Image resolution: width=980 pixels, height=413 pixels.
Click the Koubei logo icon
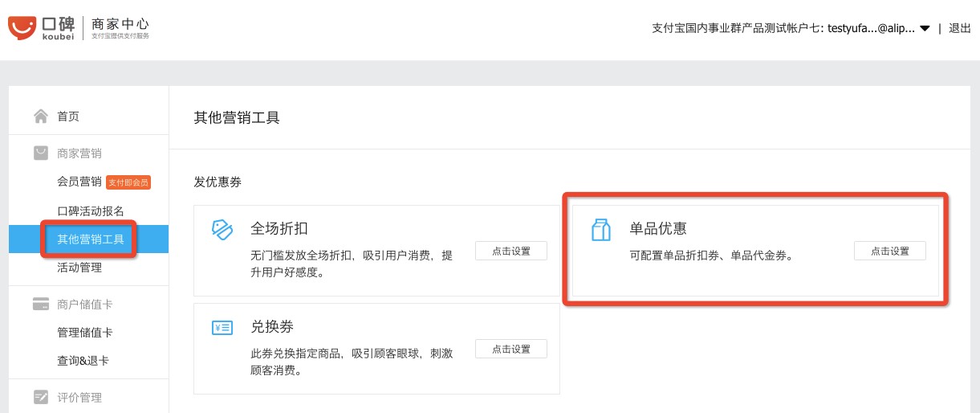pyautogui.click(x=22, y=28)
